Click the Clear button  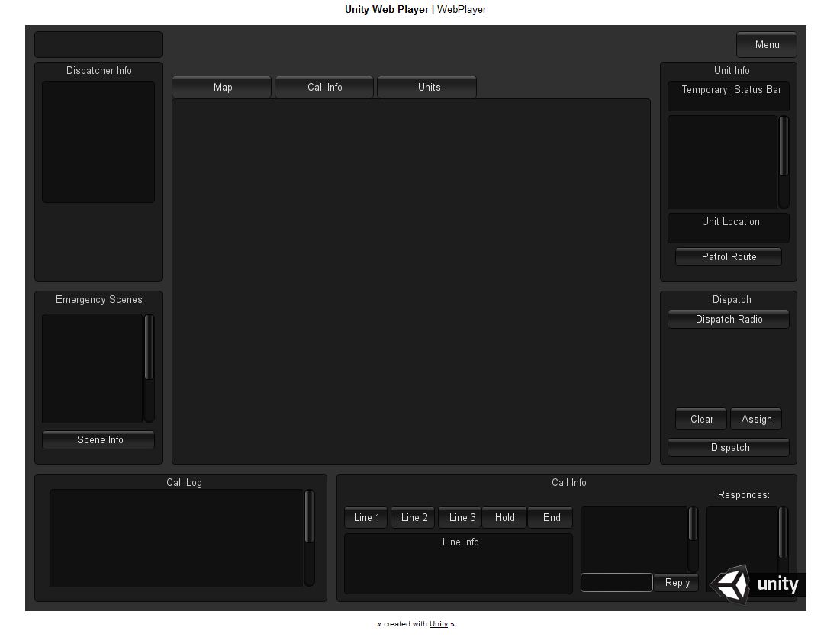701,420
